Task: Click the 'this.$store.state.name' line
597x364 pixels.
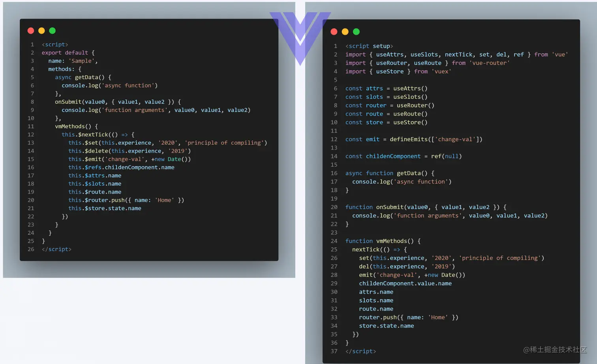Action: point(105,208)
